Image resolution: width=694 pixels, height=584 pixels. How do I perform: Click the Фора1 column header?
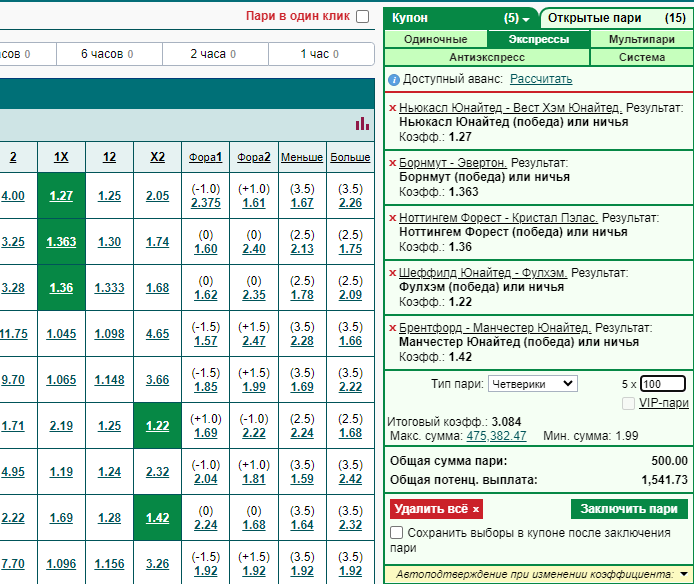tap(205, 157)
